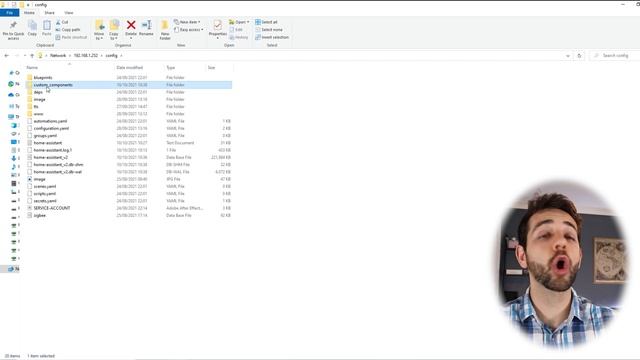
Task: Expand the Copy to dropdown
Action: pyautogui.click(x=114, y=37)
